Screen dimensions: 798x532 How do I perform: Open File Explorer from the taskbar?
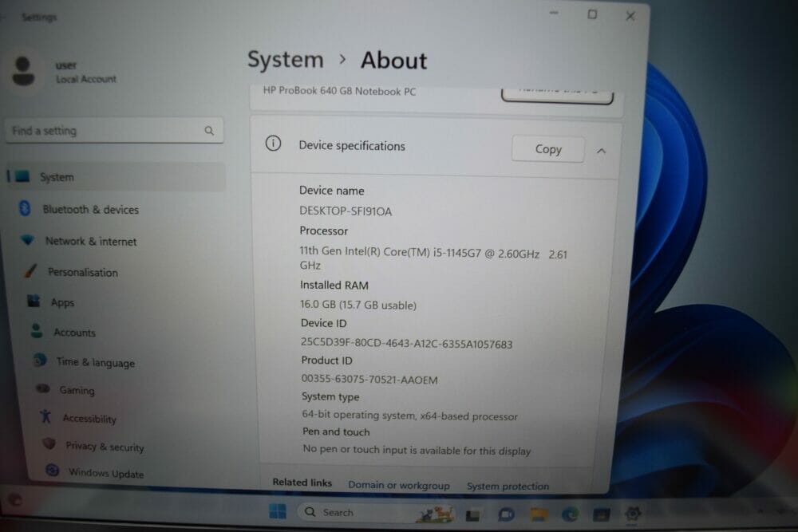[539, 514]
